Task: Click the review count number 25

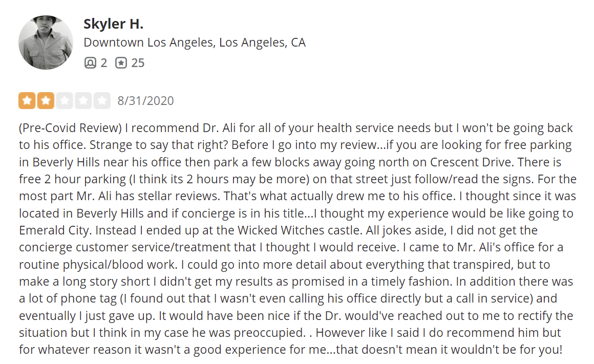Action: [x=138, y=63]
